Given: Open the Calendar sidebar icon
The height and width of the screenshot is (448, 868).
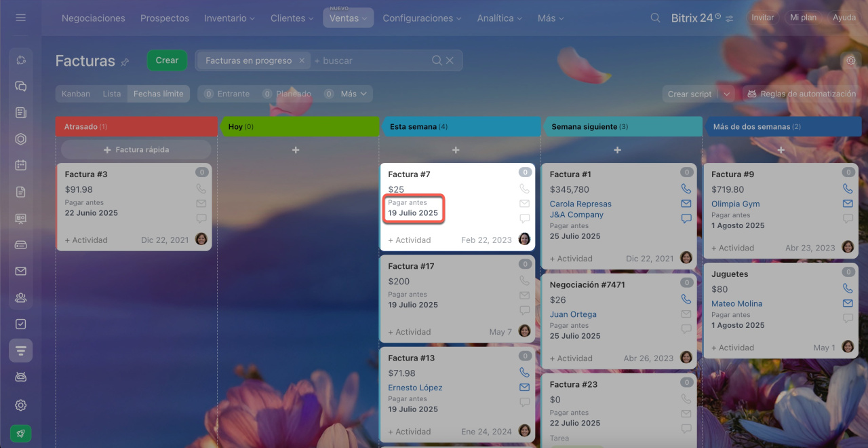Looking at the screenshot, I should click(x=20, y=165).
